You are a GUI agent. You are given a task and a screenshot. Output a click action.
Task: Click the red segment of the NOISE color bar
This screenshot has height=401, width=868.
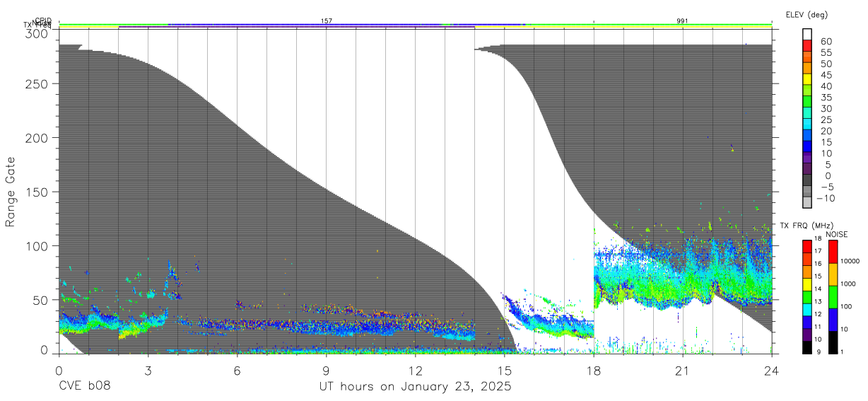click(833, 252)
